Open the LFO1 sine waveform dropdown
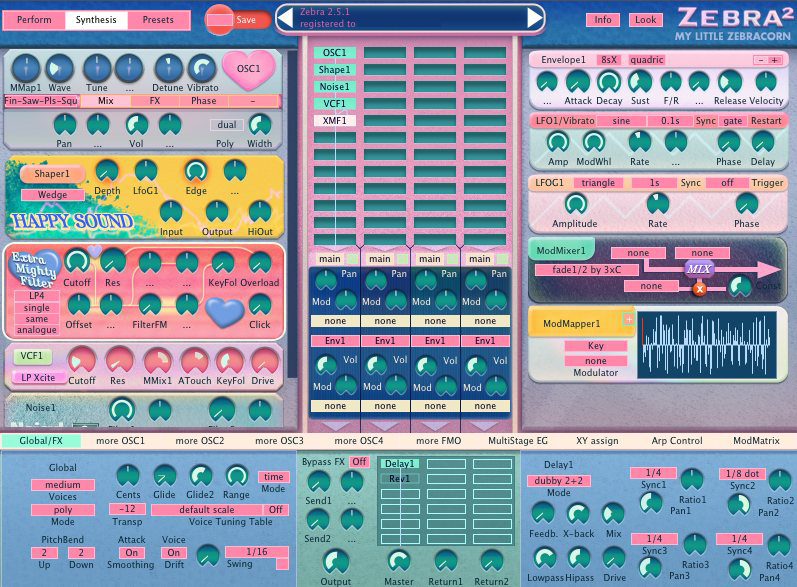Image resolution: width=797 pixels, height=587 pixels. tap(621, 121)
